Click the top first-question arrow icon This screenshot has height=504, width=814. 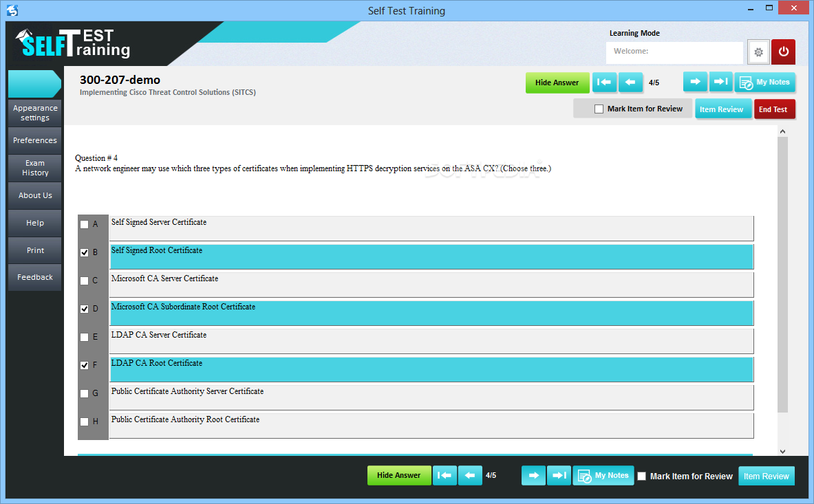(x=604, y=83)
